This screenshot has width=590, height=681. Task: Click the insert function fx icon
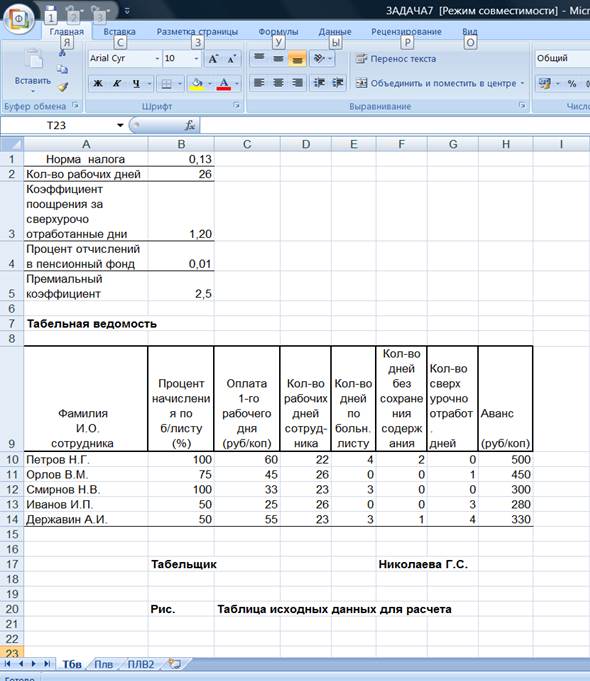point(190,126)
